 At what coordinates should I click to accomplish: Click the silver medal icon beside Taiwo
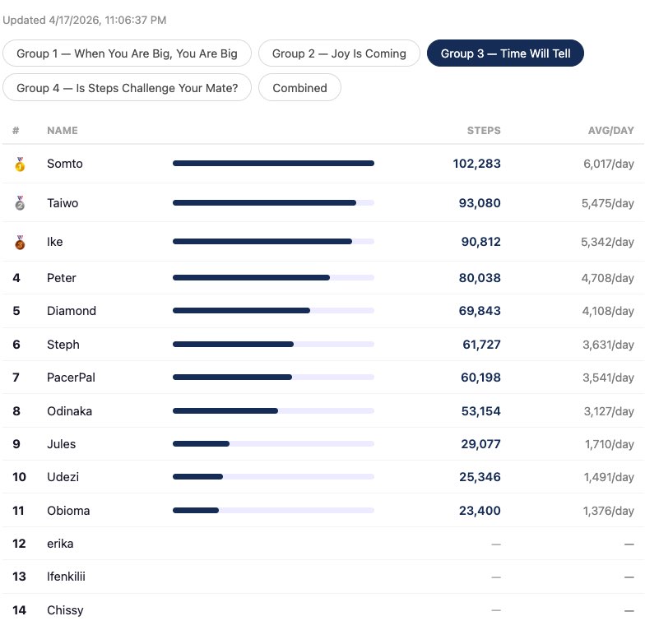pyautogui.click(x=20, y=203)
